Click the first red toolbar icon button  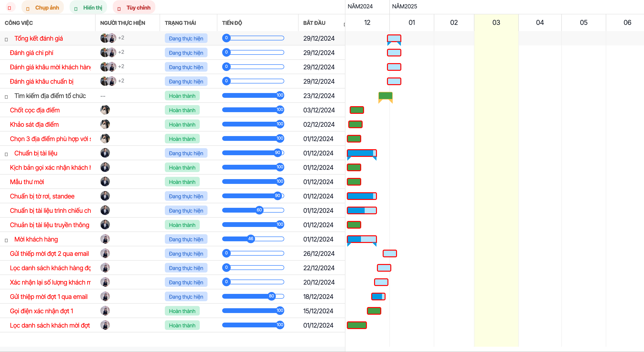click(x=10, y=7)
